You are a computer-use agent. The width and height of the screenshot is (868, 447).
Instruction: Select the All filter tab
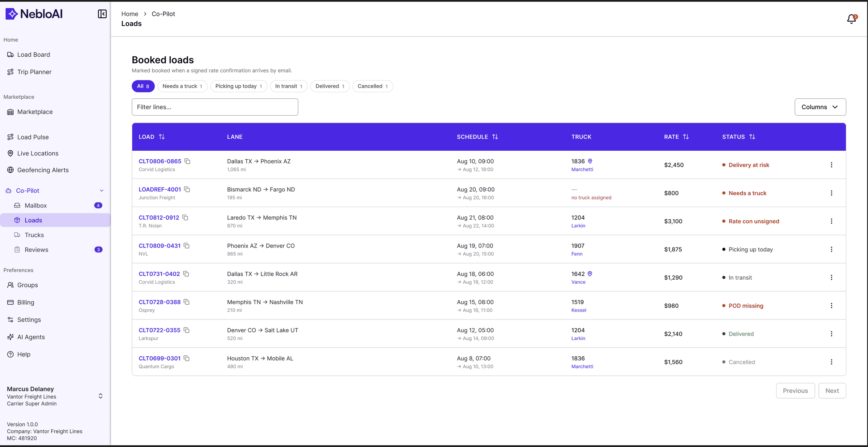point(143,86)
